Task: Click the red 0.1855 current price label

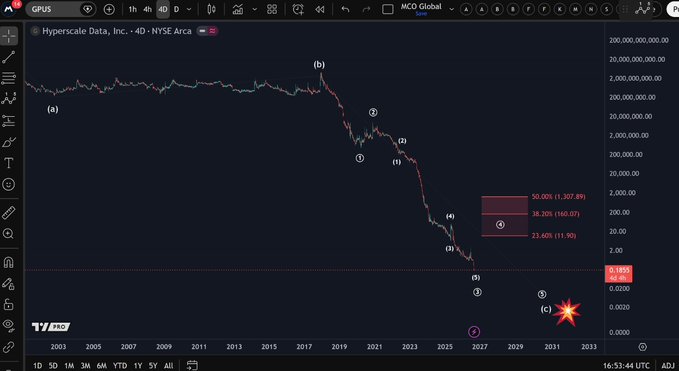Action: pyautogui.click(x=618, y=274)
